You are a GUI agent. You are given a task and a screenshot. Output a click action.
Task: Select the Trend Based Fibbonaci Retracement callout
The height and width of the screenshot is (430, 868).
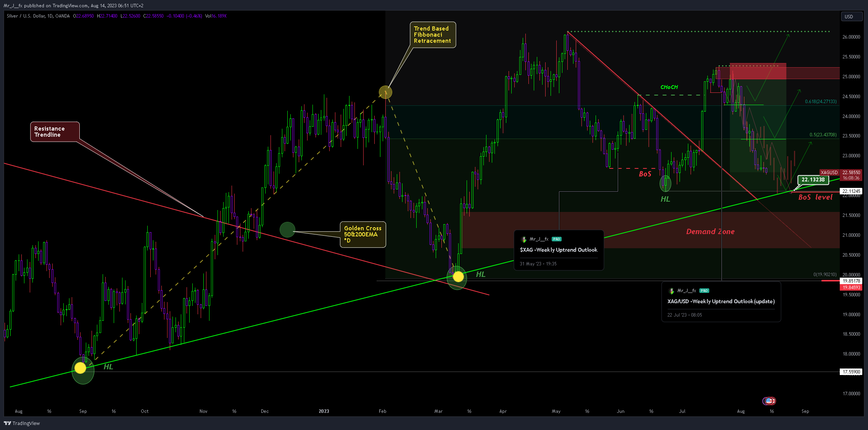(x=433, y=35)
